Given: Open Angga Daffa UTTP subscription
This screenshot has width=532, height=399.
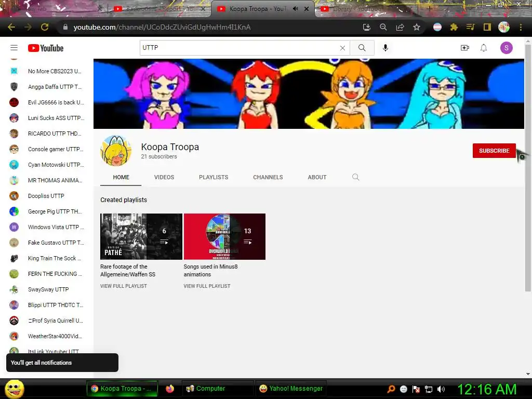Looking at the screenshot, I should [x=46, y=87].
